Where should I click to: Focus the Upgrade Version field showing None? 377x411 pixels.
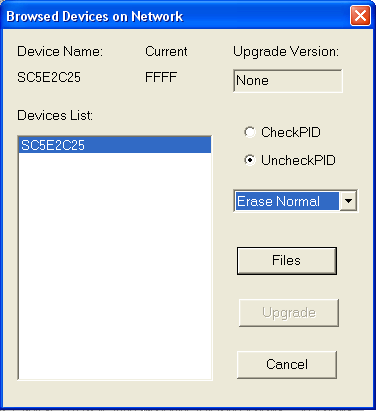(x=288, y=81)
